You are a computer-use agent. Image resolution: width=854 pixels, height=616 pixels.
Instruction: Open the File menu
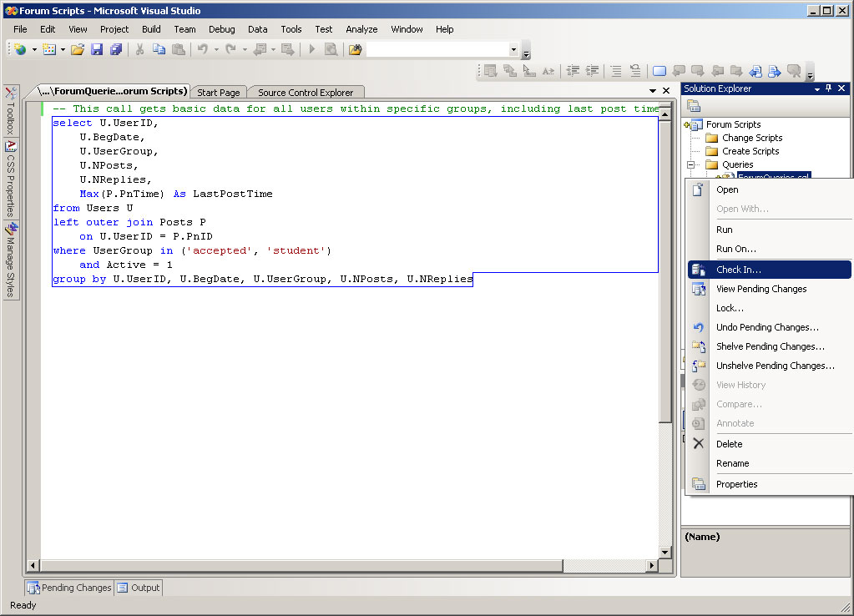(20, 29)
